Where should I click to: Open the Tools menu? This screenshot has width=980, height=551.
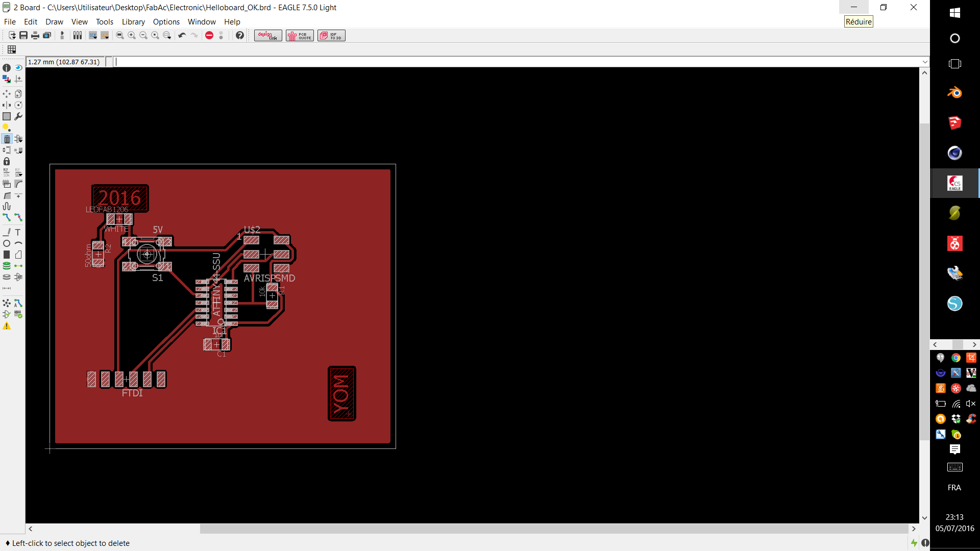[x=104, y=21]
